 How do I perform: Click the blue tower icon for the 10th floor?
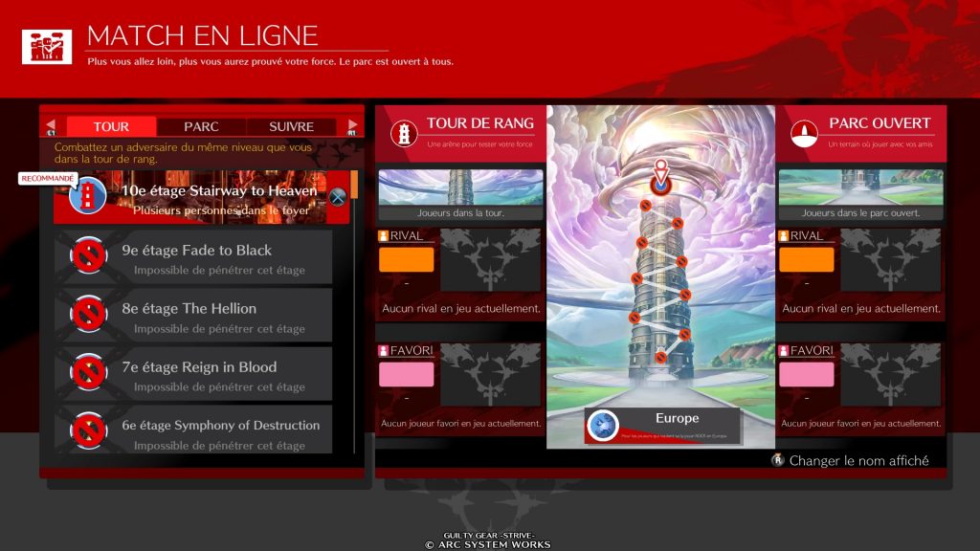pyautogui.click(x=87, y=196)
